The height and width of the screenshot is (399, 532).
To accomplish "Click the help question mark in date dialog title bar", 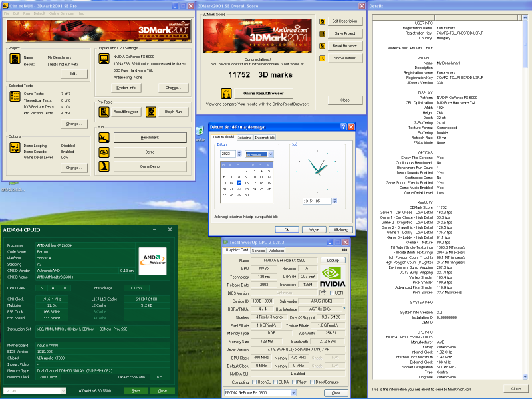I will coord(343,127).
